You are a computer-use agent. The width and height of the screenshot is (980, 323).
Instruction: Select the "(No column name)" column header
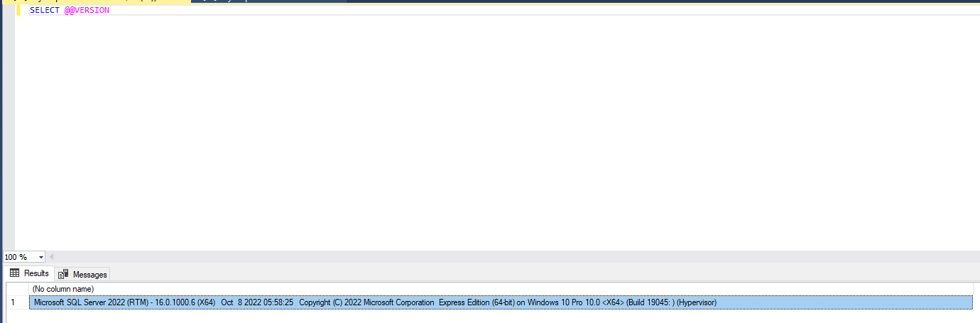(501, 289)
